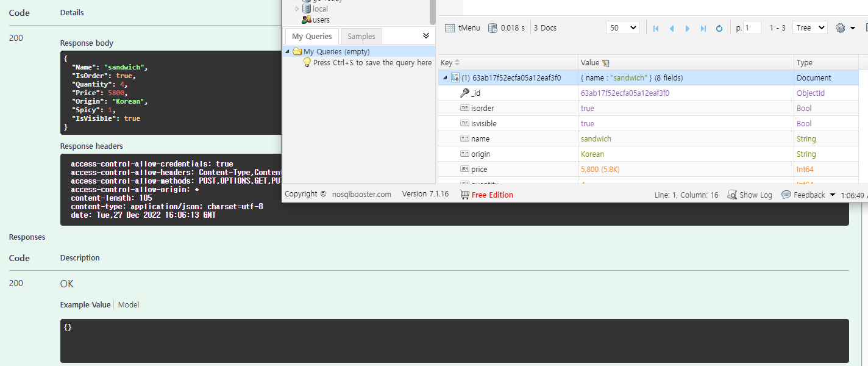Click the tMenu collection table icon
The width and height of the screenshot is (868, 366).
[x=449, y=28]
